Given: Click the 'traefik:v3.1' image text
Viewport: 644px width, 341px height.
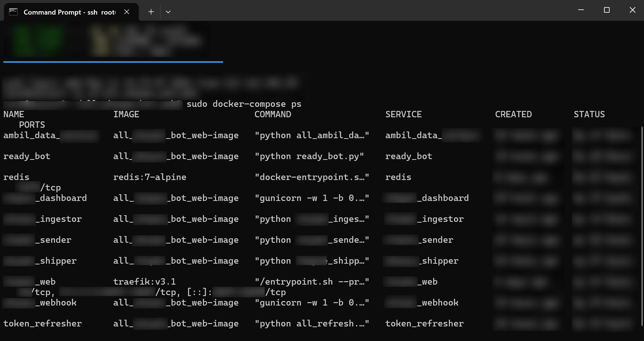Looking at the screenshot, I should click(145, 282).
